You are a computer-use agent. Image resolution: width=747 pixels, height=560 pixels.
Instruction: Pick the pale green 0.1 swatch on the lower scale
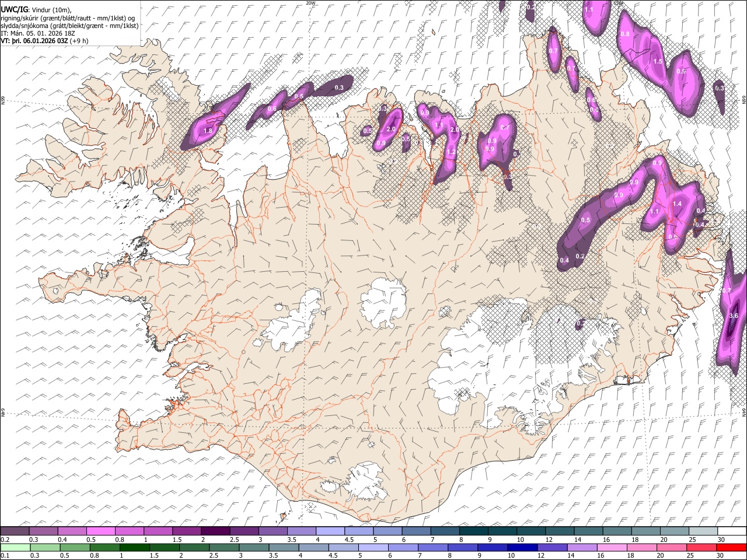point(15,547)
